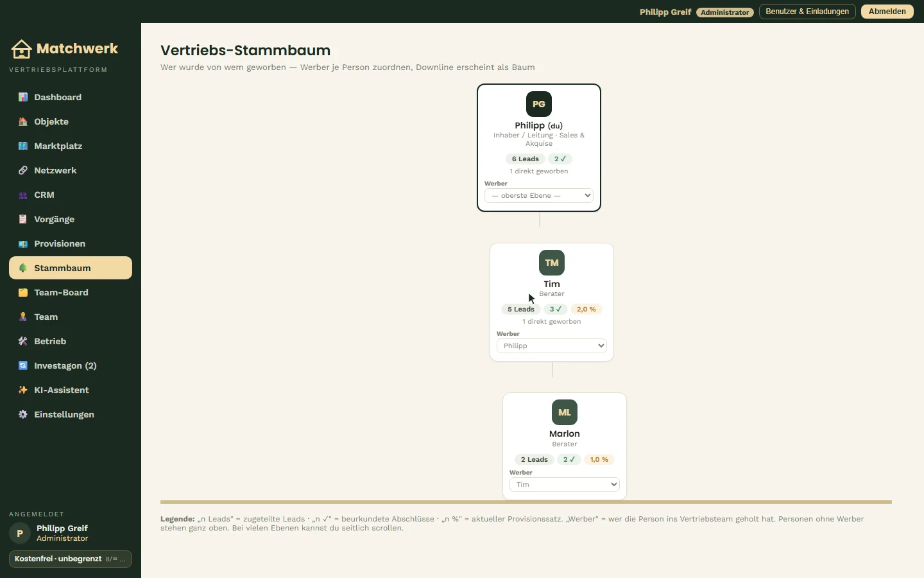Viewport: 924px width, 578px height.
Task: Click the "Vertriebs-Stammbaum" page heading
Action: pos(246,50)
